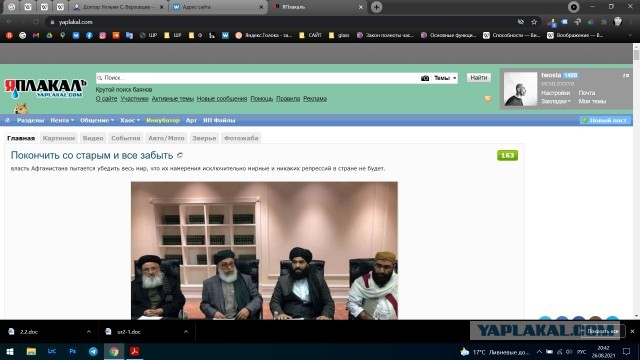Go back to previous page
Screen dimensions: 640x360
point(9,22)
